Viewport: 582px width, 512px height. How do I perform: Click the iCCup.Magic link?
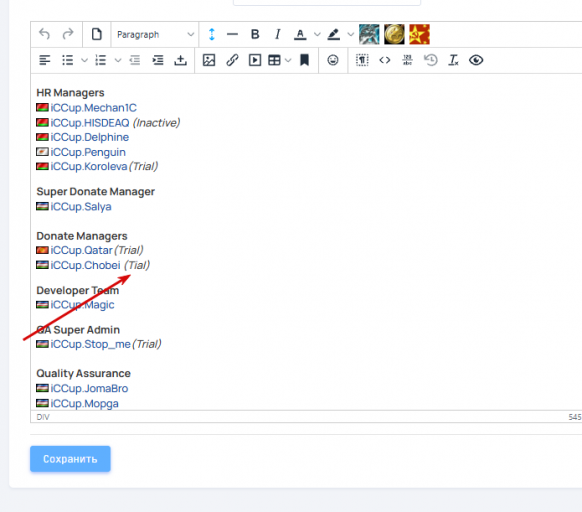pyautogui.click(x=82, y=305)
